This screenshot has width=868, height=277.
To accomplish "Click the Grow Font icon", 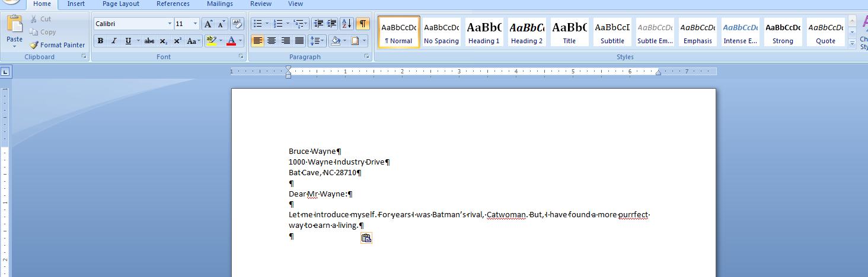I will tap(208, 24).
